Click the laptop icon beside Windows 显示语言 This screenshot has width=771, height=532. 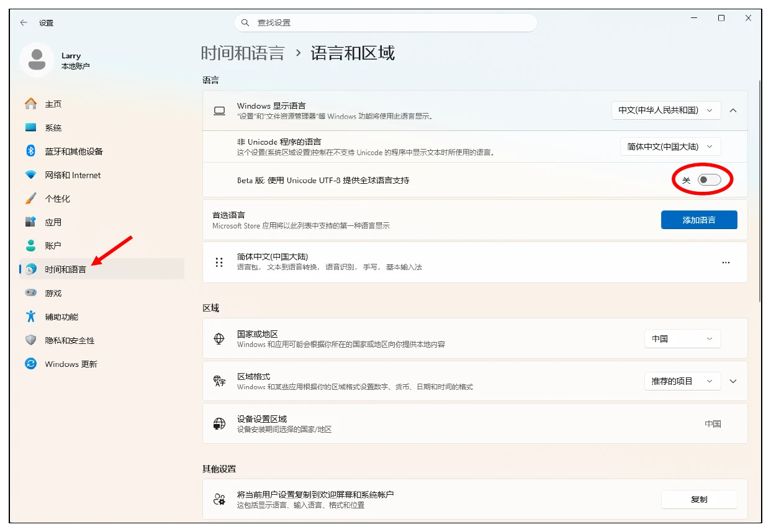tap(219, 110)
